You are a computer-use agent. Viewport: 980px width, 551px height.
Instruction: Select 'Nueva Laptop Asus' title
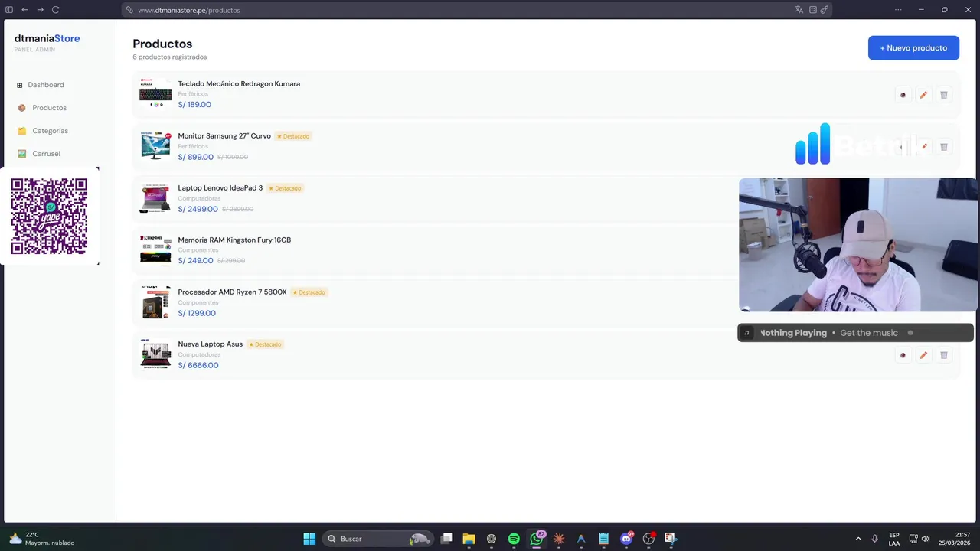click(211, 344)
